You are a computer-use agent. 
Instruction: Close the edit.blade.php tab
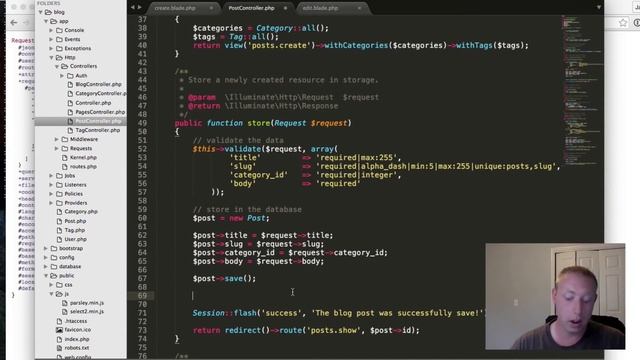coord(359,8)
